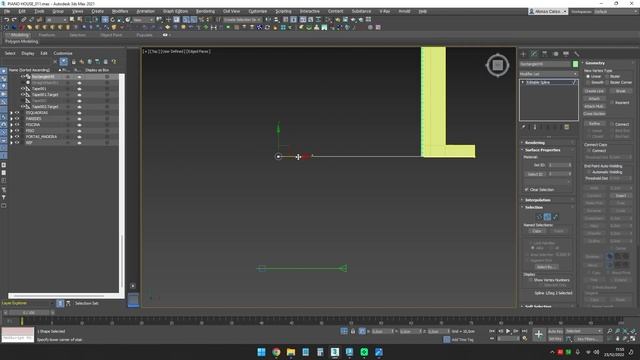Screen dimensions: 640x360
Task: Click the Spline sub-object selection icon
Action: point(555,217)
